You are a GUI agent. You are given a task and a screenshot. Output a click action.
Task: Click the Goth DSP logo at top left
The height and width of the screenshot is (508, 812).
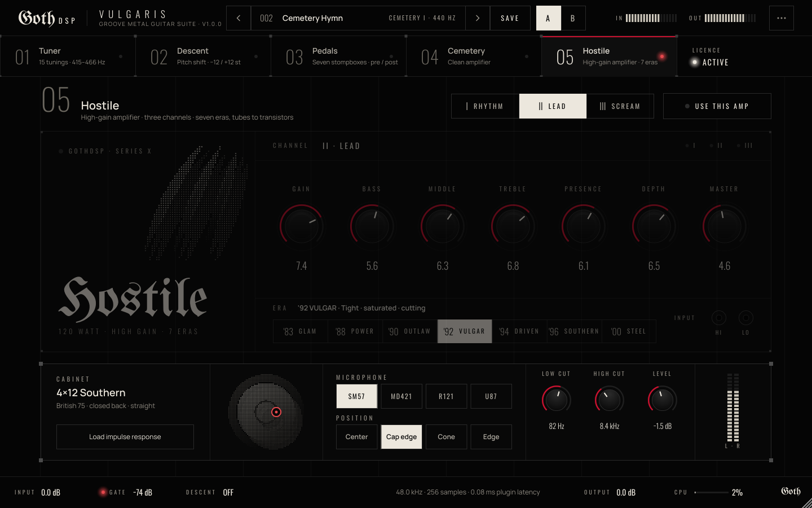[x=46, y=19]
